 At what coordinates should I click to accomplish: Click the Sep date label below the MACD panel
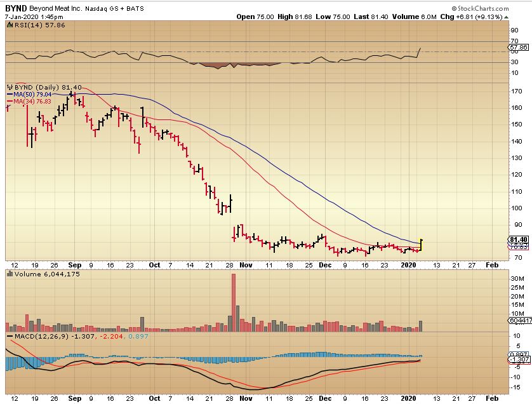pyautogui.click(x=75, y=398)
